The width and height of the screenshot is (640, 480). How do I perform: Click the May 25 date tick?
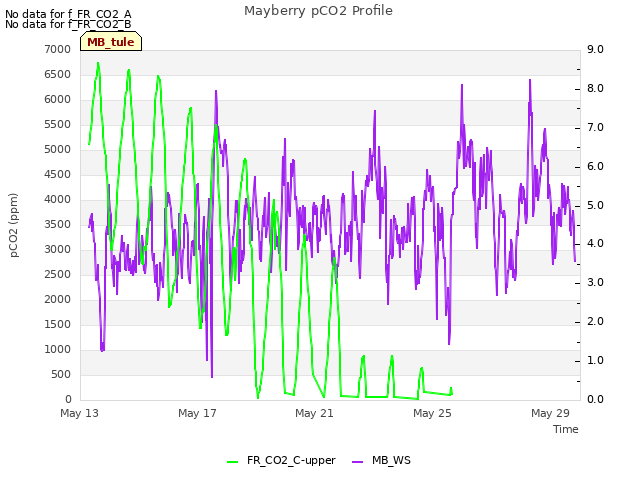click(x=432, y=413)
